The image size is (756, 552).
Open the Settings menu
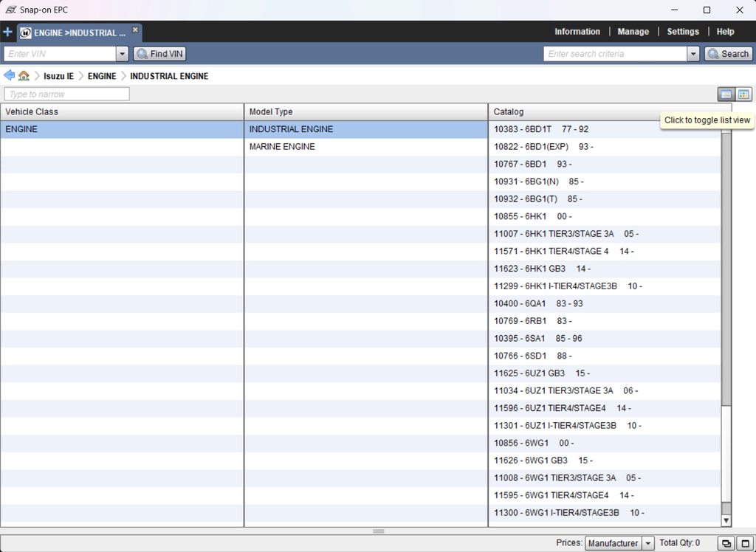coord(683,32)
